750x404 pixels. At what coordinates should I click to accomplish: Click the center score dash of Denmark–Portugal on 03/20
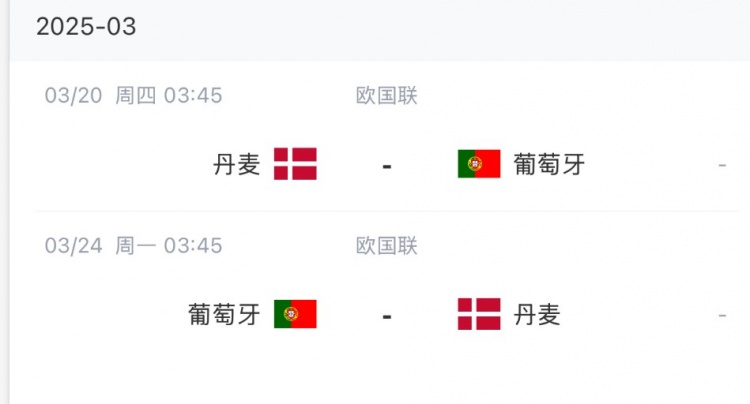point(387,165)
